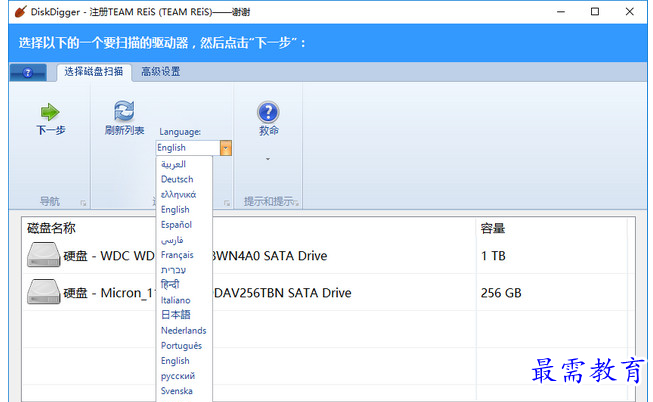Choose Español from the language list
This screenshot has height=402, width=653.
[x=176, y=225]
